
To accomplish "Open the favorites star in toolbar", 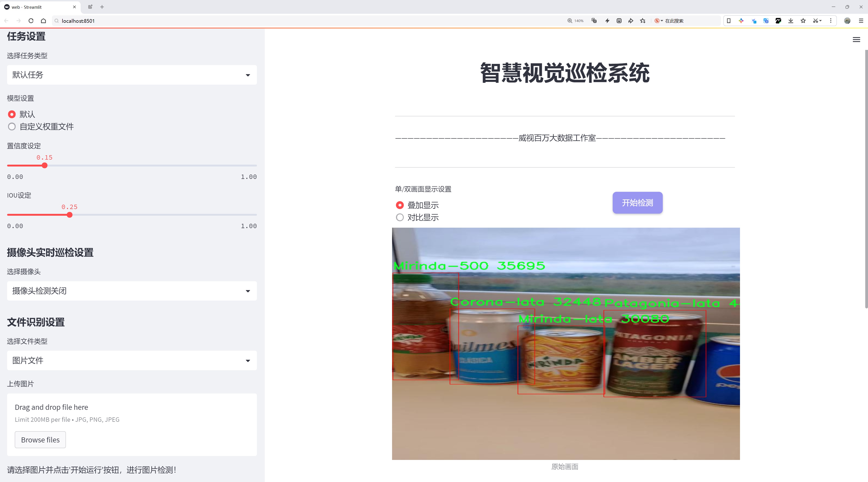I will [x=803, y=21].
